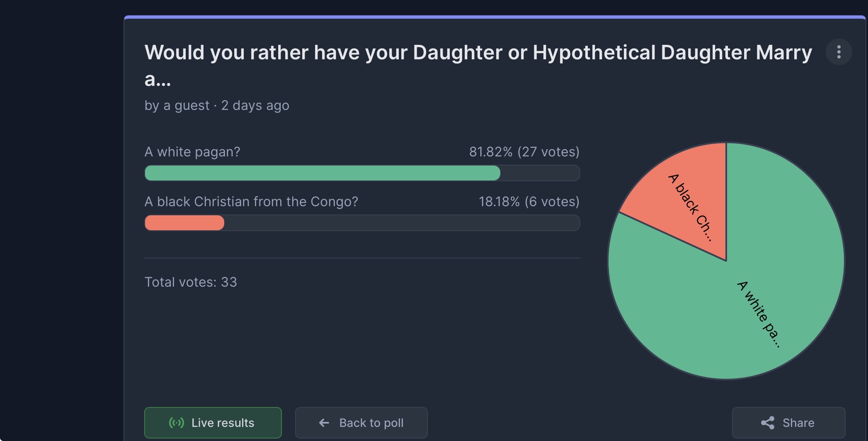Click the poll title heading
Viewport: 868px width, 441px height.
[x=478, y=66]
